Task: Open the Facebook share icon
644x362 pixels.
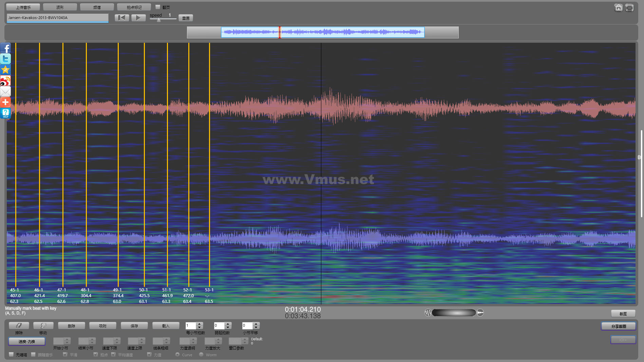Action: 5,48
